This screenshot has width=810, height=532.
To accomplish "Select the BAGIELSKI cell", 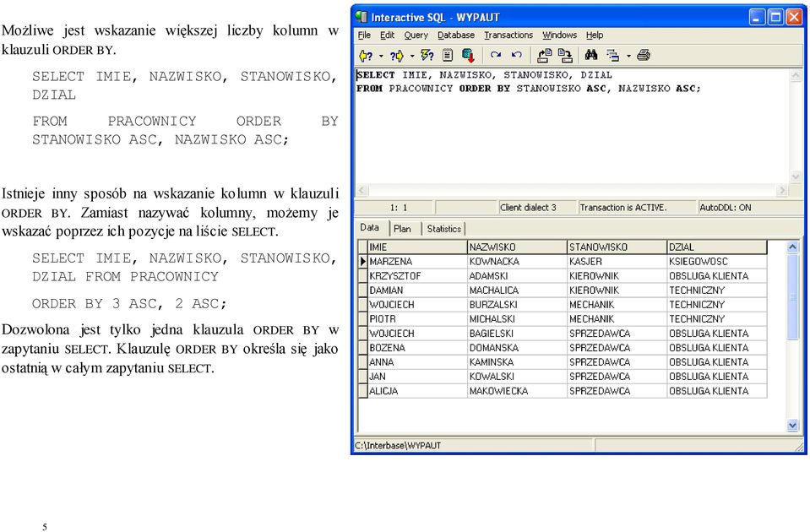I will 517,334.
